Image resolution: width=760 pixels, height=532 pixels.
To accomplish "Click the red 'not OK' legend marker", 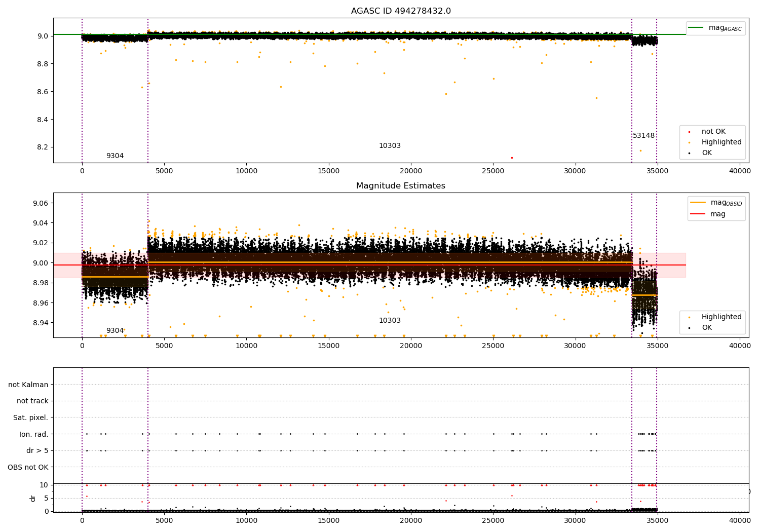I will (689, 132).
